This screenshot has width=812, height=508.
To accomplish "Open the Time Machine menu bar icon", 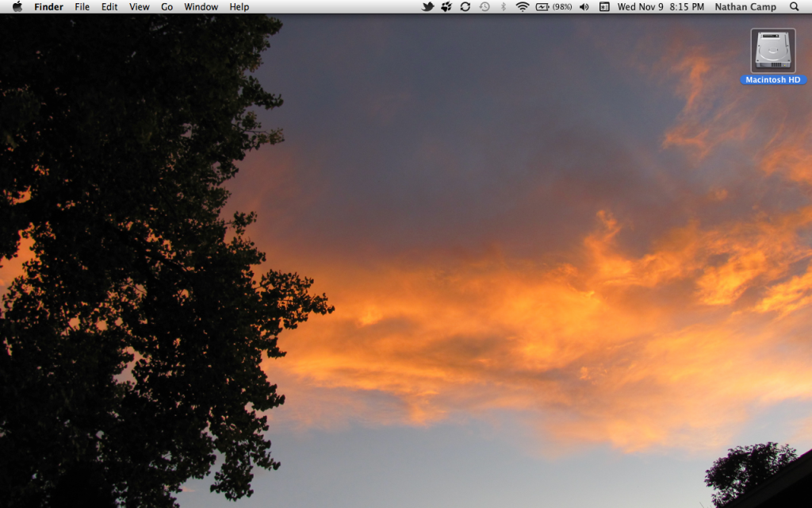I will (485, 7).
